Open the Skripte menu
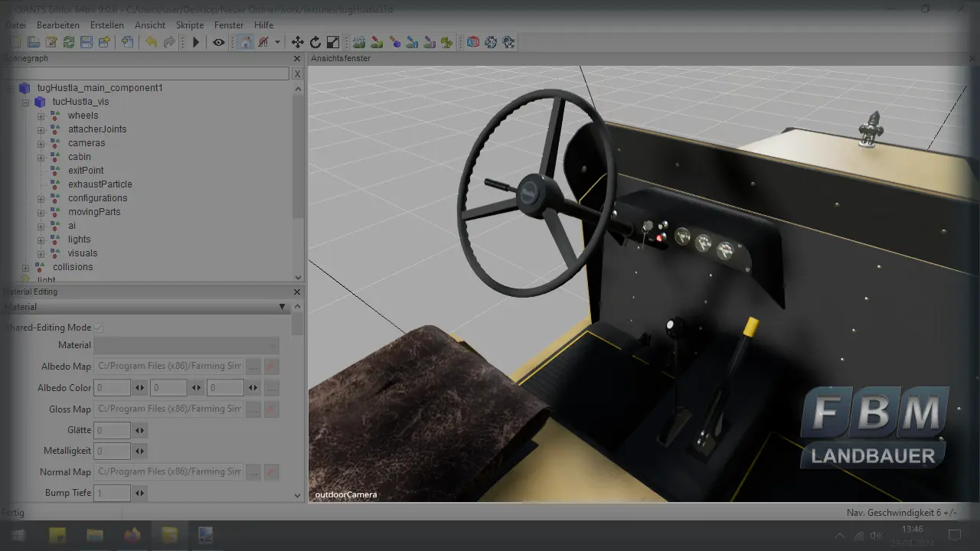This screenshot has width=980, height=551. [190, 25]
